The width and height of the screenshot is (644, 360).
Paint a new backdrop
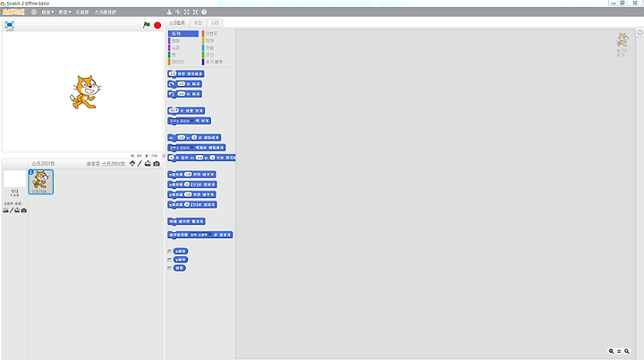coord(11,210)
